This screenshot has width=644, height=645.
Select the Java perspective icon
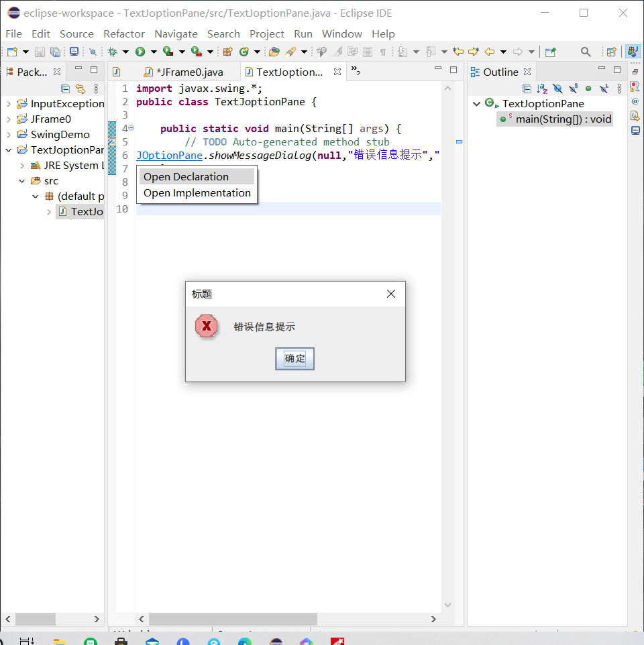pos(633,52)
